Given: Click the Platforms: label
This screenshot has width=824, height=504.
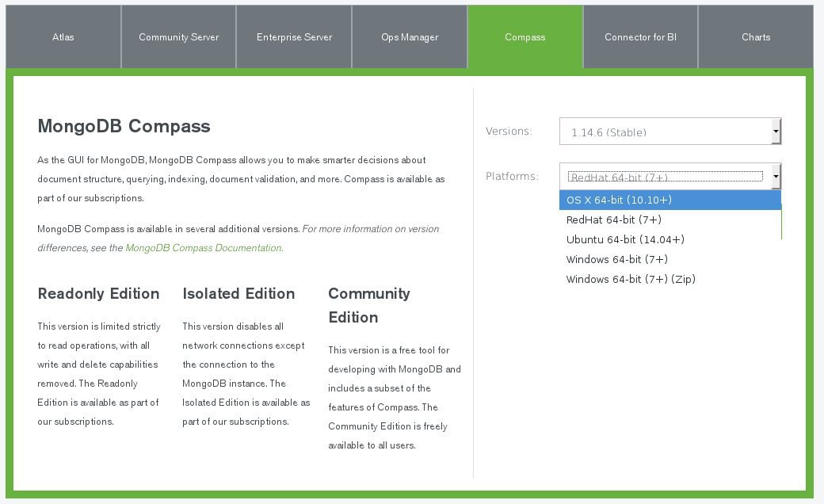Looking at the screenshot, I should (x=512, y=176).
